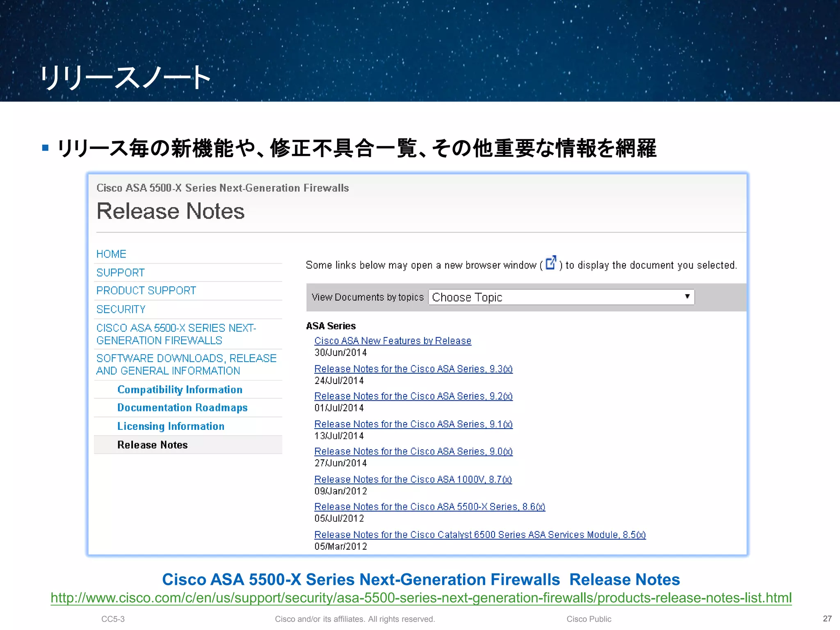Click the Release Notes page heading
Image resolution: width=840 pixels, height=630 pixels.
[x=171, y=211]
